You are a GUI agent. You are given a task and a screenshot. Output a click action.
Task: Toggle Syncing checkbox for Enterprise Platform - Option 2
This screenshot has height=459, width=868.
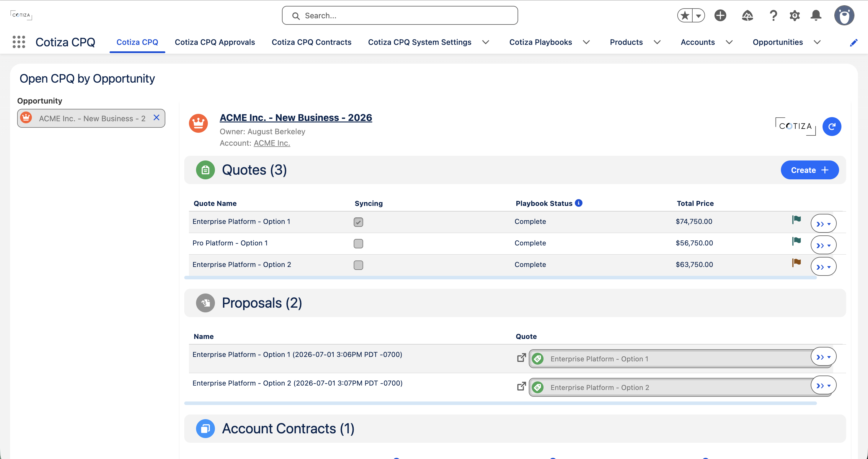pyautogui.click(x=358, y=265)
